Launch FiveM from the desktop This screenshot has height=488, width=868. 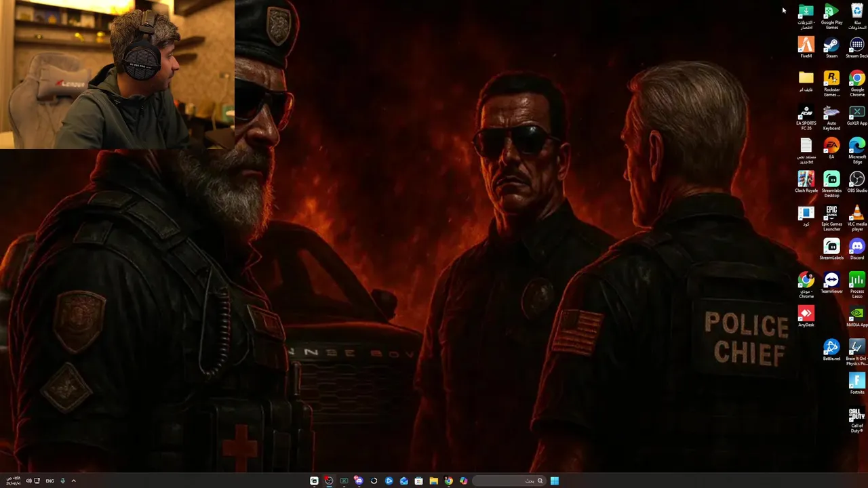[806, 48]
